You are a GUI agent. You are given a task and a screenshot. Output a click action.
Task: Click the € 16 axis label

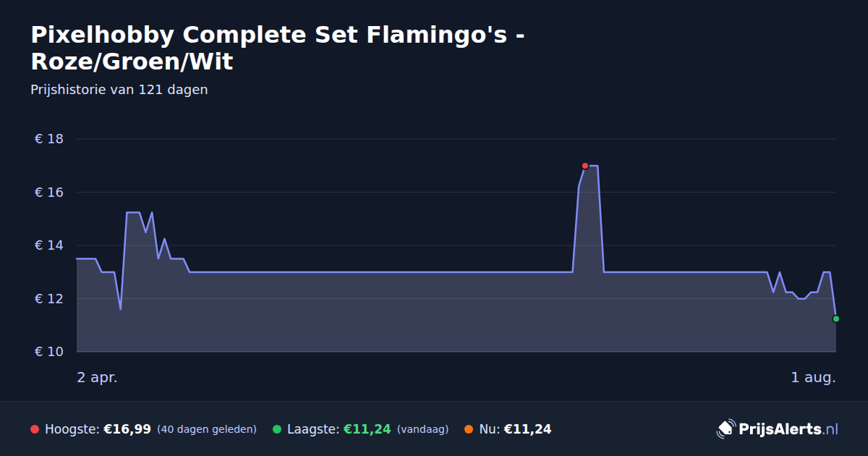(x=49, y=193)
